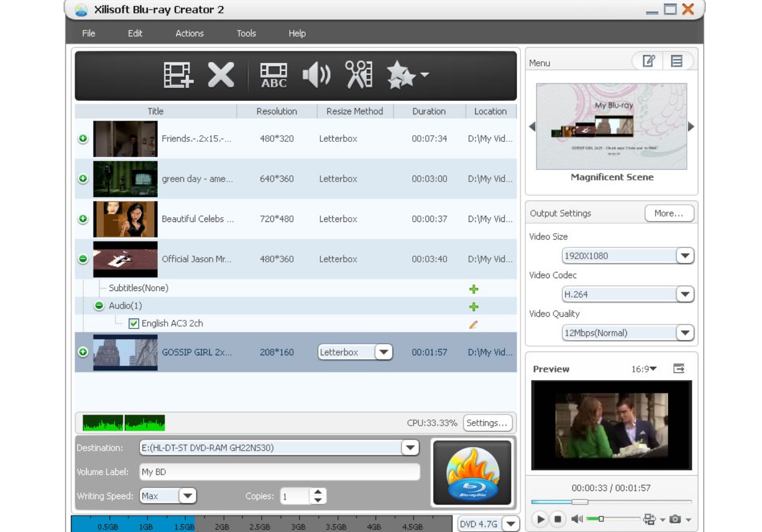Apply effects using the star toolbar icon
Screen dimensions: 762x532
[401, 76]
